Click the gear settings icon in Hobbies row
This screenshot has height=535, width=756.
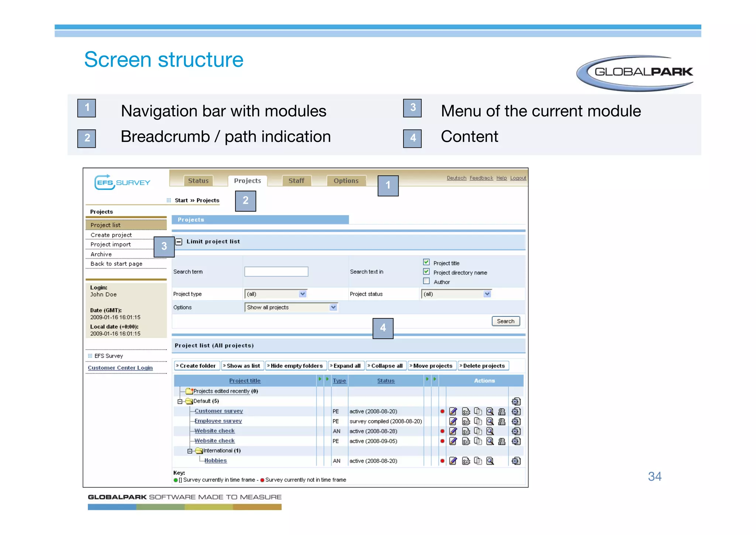point(516,461)
